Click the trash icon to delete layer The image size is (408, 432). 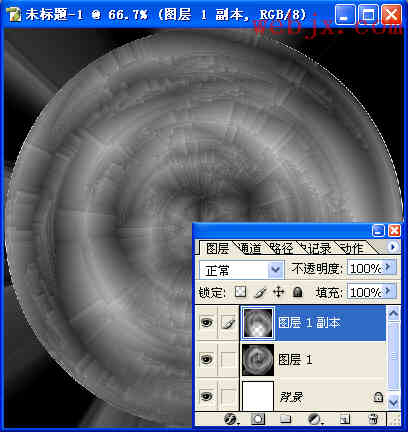(373, 419)
